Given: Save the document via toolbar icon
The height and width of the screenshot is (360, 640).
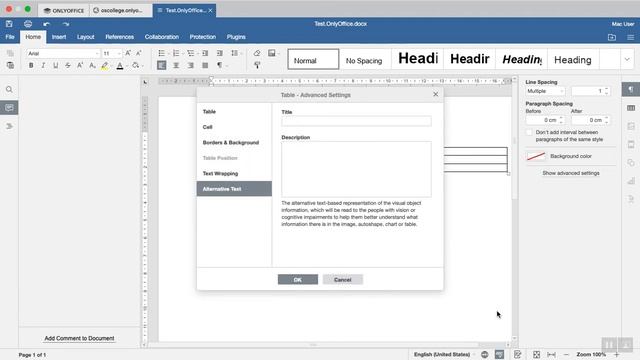Looking at the screenshot, I should click(9, 24).
